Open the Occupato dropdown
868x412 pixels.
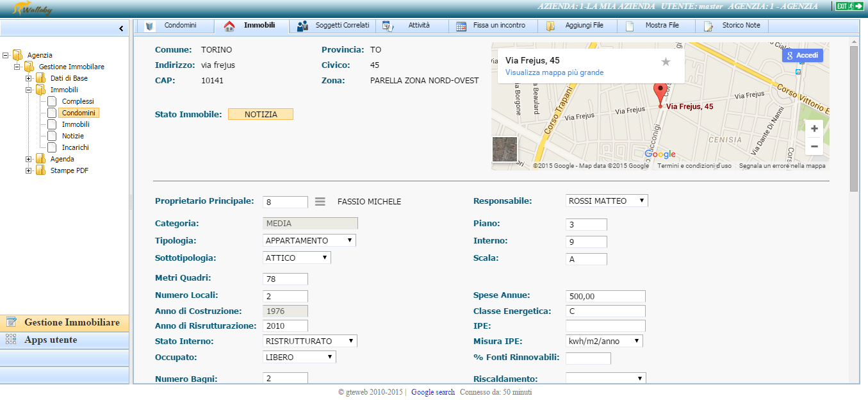click(x=300, y=357)
